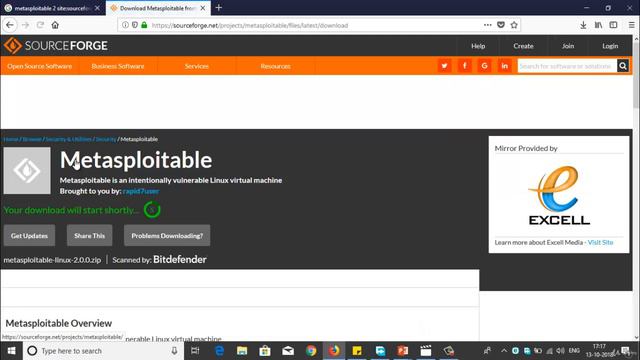Click the Get Updates button
The image size is (640, 360).
(x=29, y=236)
